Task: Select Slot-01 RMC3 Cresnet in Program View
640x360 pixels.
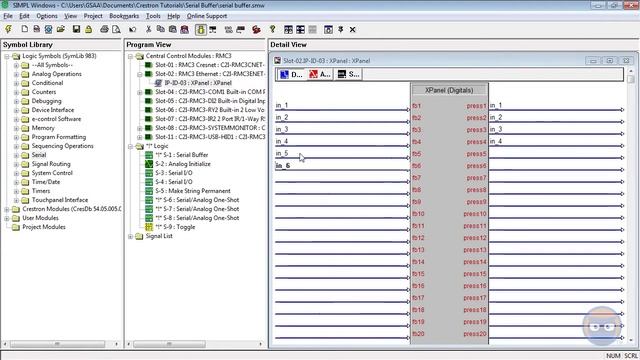Action: click(209, 65)
